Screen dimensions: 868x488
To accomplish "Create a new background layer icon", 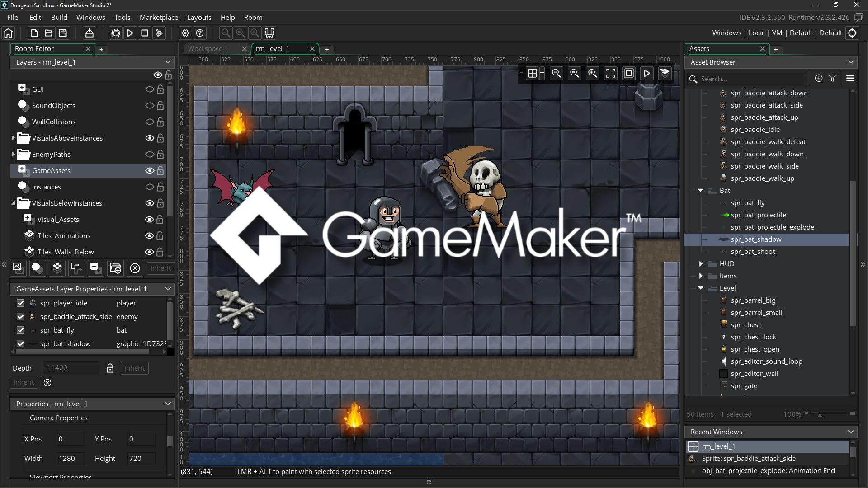I will point(18,268).
